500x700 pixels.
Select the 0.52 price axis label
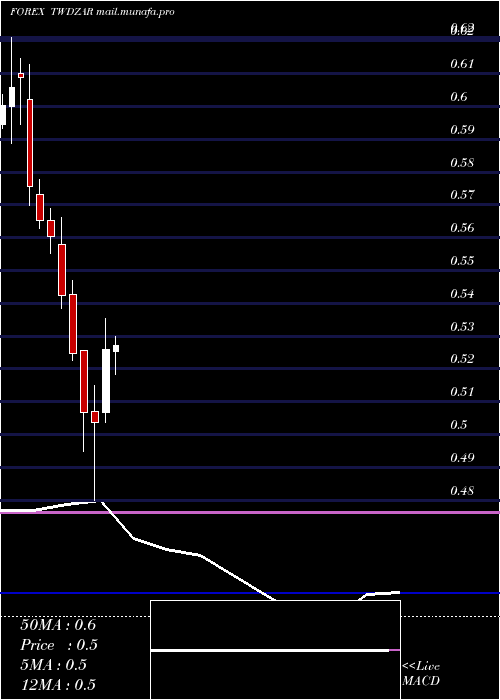(x=462, y=359)
